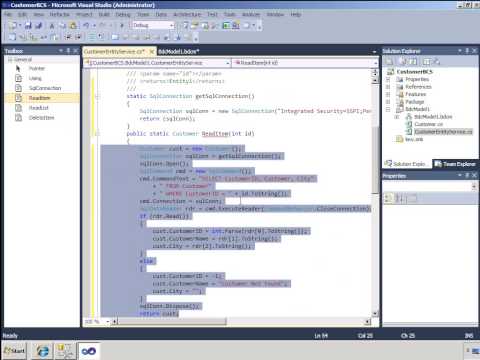480x360 pixels.
Task: Open the Refactor menu
Action: tap(60, 14)
